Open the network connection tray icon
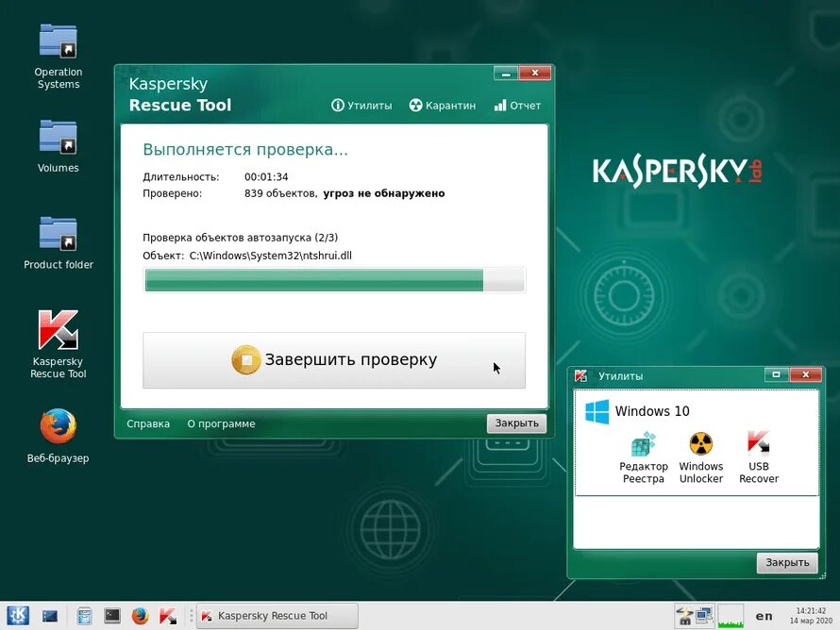This screenshot has height=630, width=840. [704, 616]
